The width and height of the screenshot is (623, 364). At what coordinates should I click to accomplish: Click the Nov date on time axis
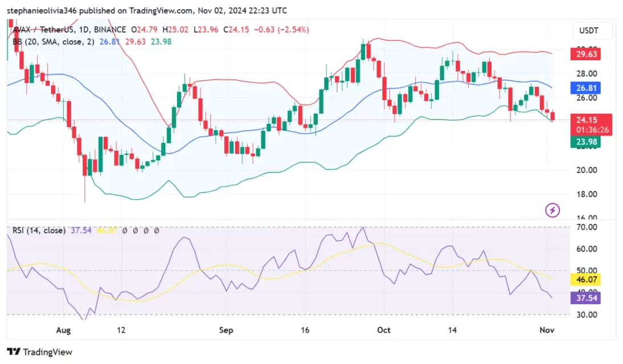547,330
